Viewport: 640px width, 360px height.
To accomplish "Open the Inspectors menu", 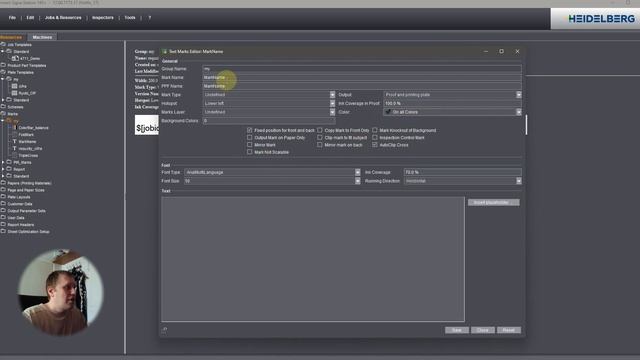I will click(103, 18).
